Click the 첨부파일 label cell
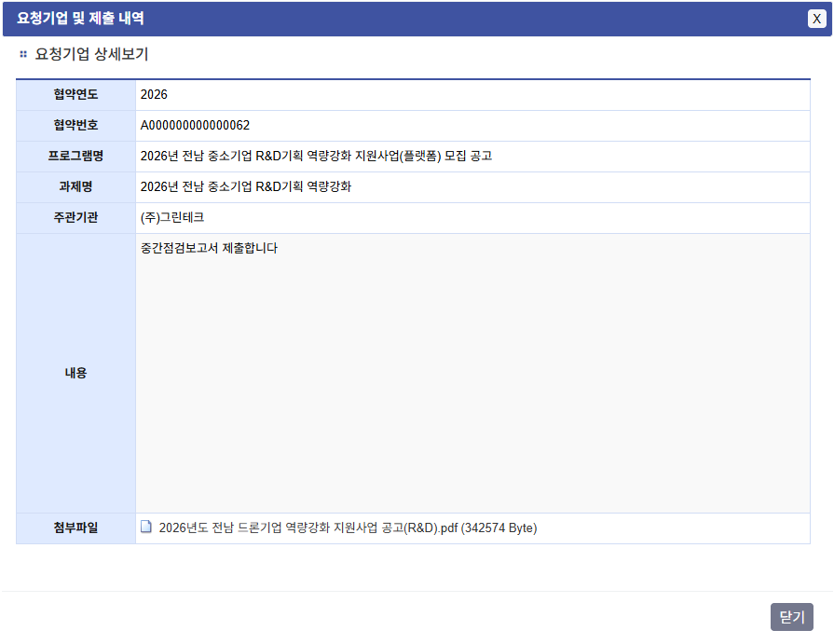The height and width of the screenshot is (644, 834). point(76,528)
